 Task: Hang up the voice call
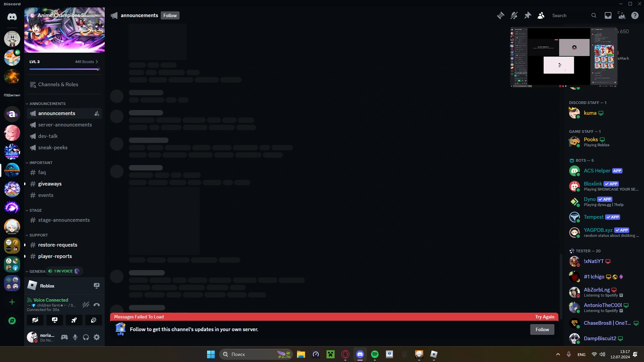96,305
